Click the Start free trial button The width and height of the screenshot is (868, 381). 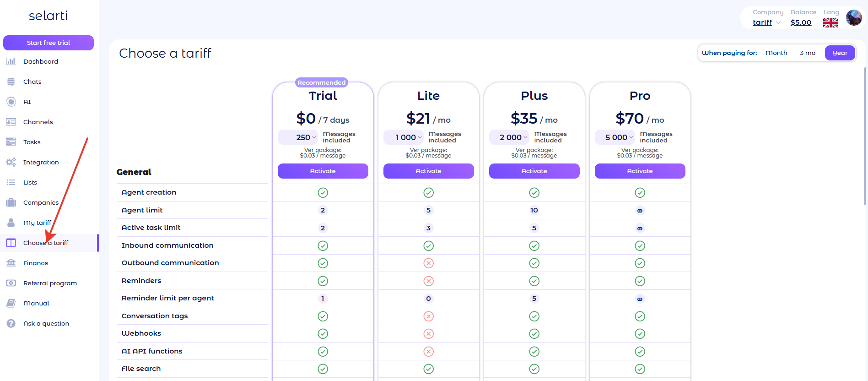(49, 43)
